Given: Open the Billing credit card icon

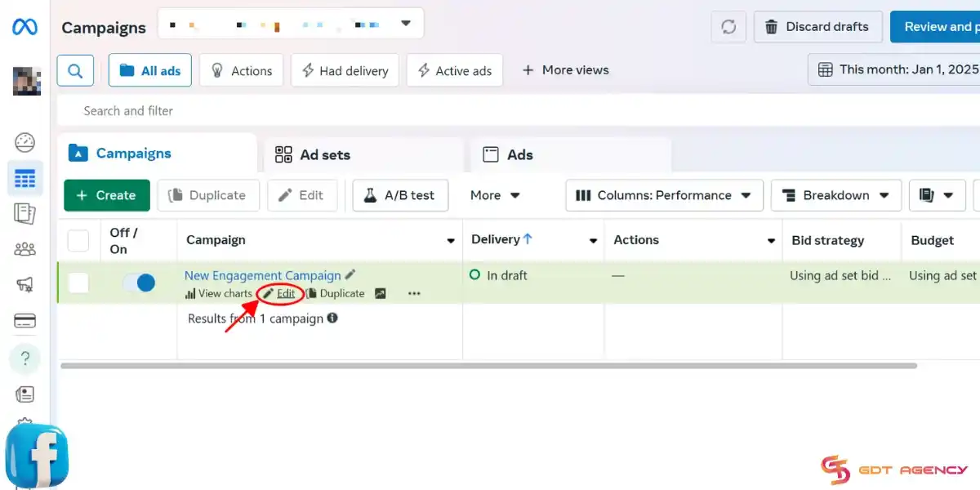Looking at the screenshot, I should (25, 320).
